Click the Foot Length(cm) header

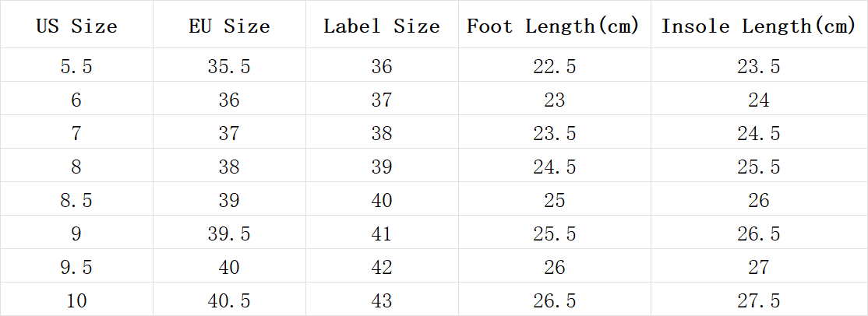[554, 24]
